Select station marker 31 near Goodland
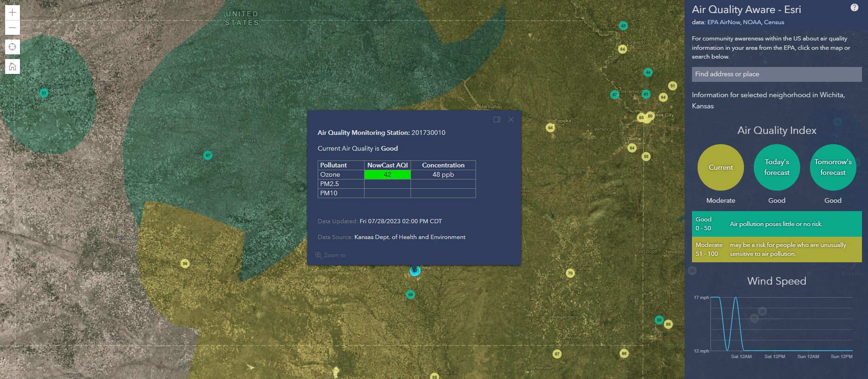 tap(44, 93)
